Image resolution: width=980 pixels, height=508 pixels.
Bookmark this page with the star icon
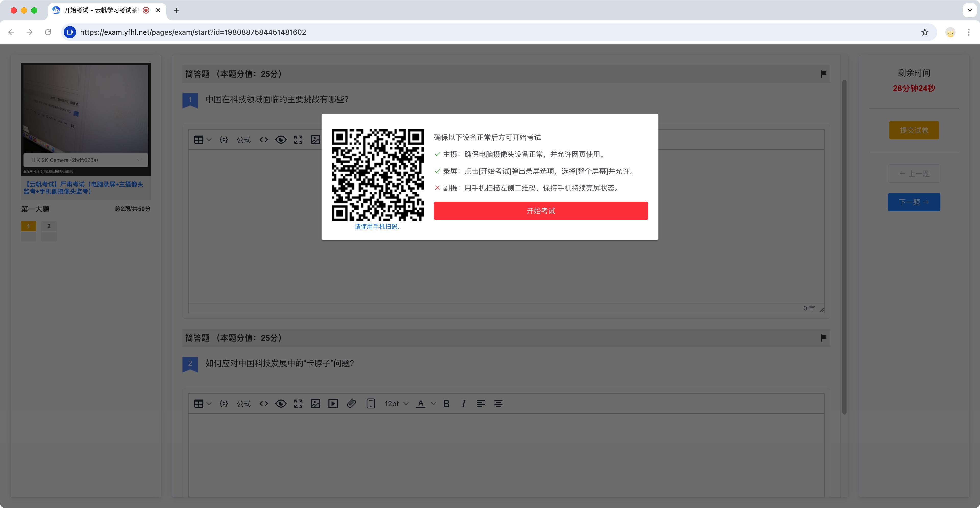tap(924, 32)
